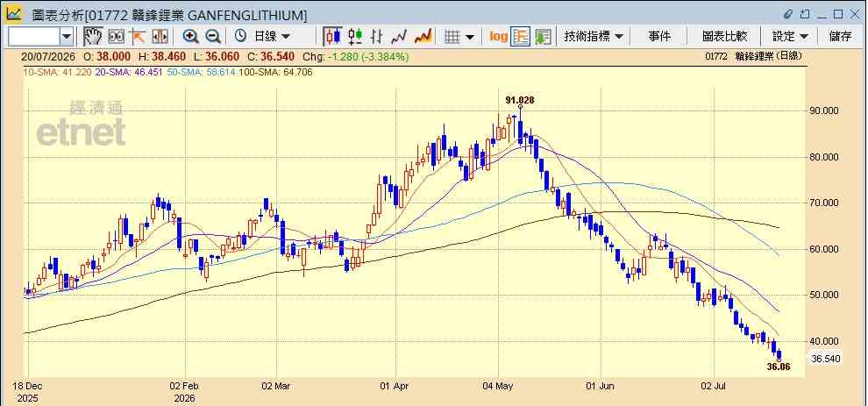Open the stock code dropdown arrow

(67, 37)
